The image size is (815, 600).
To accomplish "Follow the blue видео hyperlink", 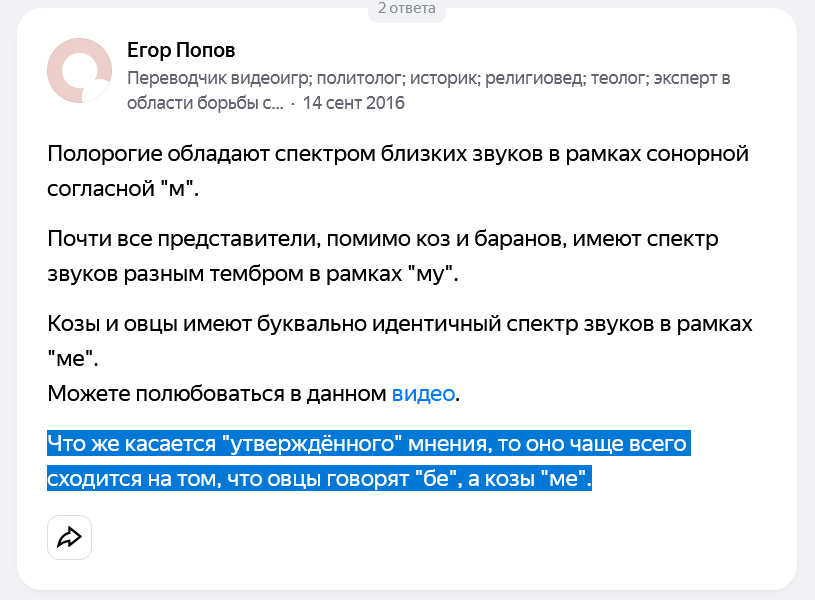I will [423, 394].
